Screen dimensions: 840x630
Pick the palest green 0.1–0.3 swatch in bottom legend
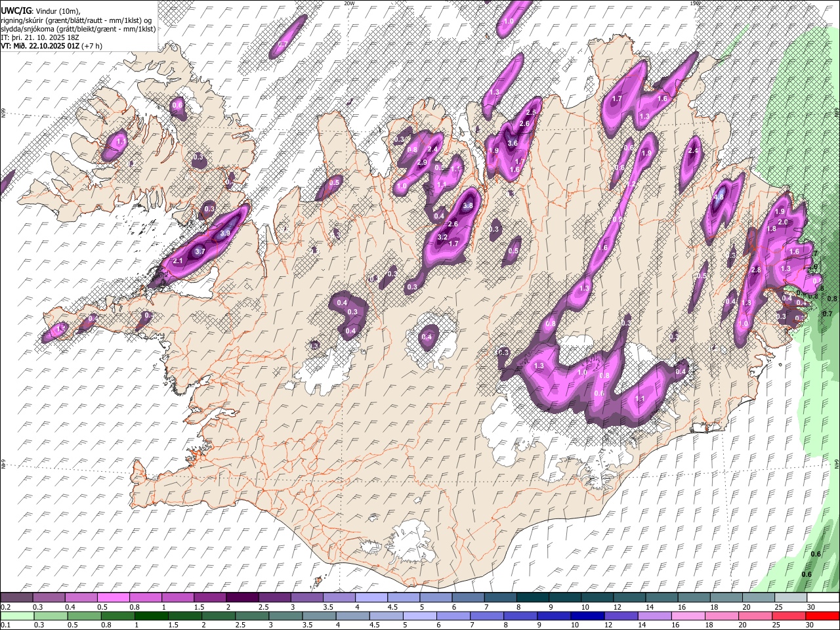(x=16, y=616)
